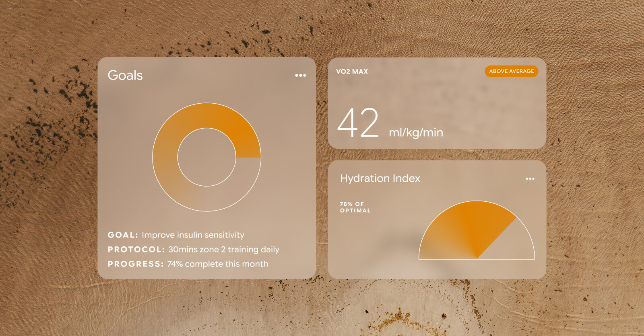Click the Goals card title
Image resolution: width=644 pixels, height=336 pixels.
125,75
